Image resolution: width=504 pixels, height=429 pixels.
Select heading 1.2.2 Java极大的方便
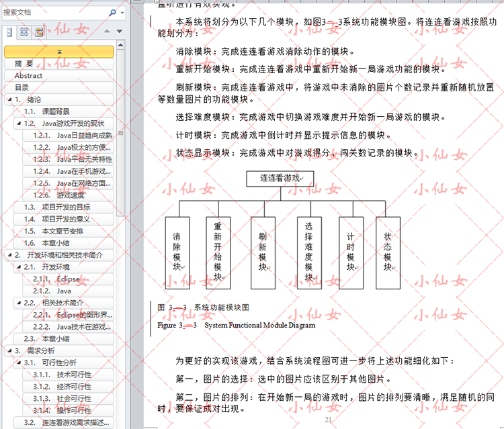[68, 148]
